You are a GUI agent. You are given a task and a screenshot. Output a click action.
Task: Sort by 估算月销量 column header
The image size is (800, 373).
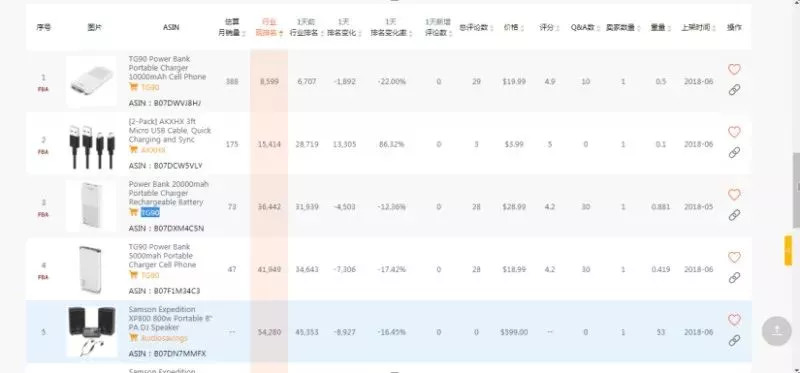coord(232,27)
